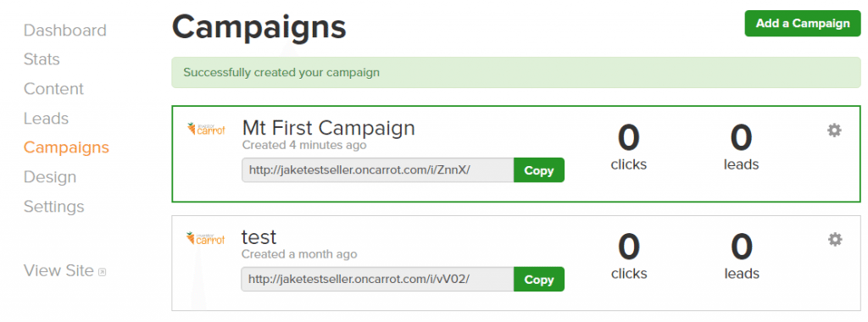Copy the ZnnX campaign URL
The height and width of the screenshot is (322, 868).
point(538,170)
